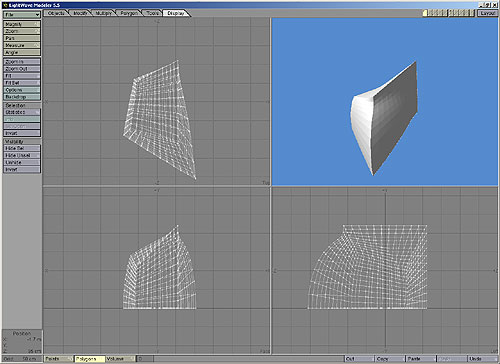Switch to the Tools tab
Viewport: 500px width, 364px height.
coord(152,13)
